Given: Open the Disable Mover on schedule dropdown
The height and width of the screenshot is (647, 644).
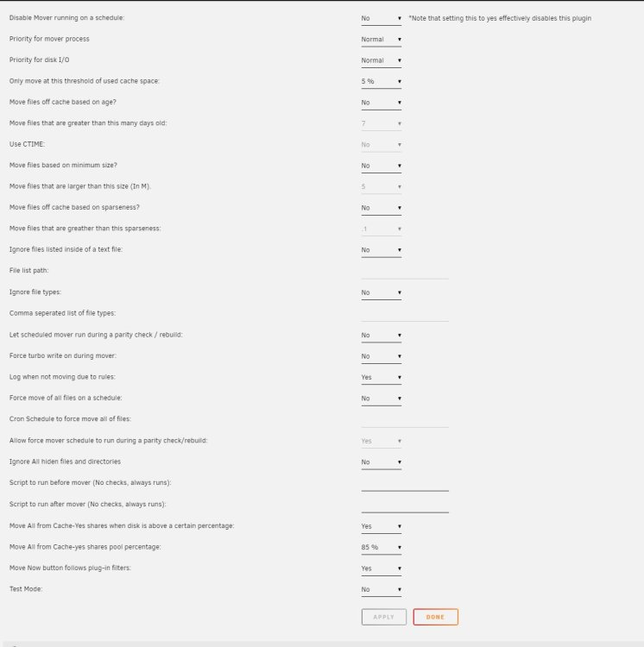Looking at the screenshot, I should [381, 18].
